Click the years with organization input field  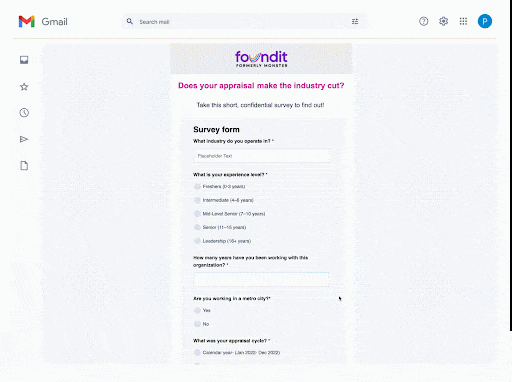point(261,280)
